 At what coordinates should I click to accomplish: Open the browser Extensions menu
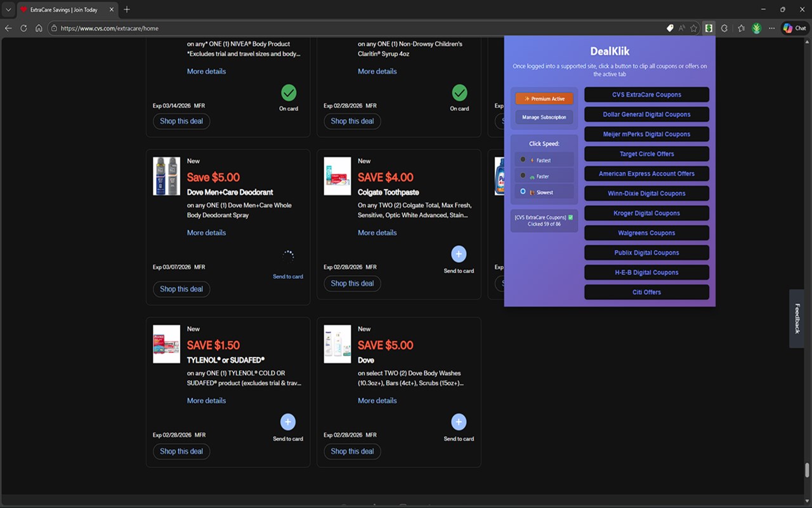(x=724, y=28)
